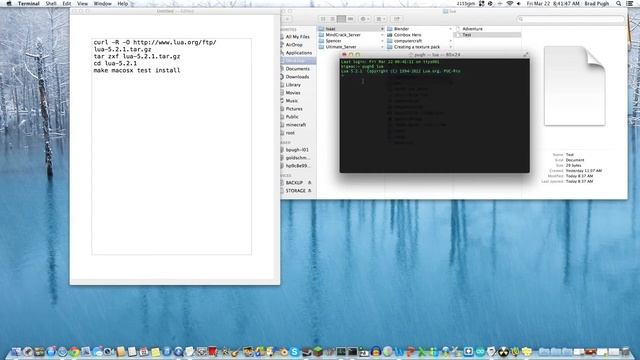Eject the STORAGE device

click(309, 191)
